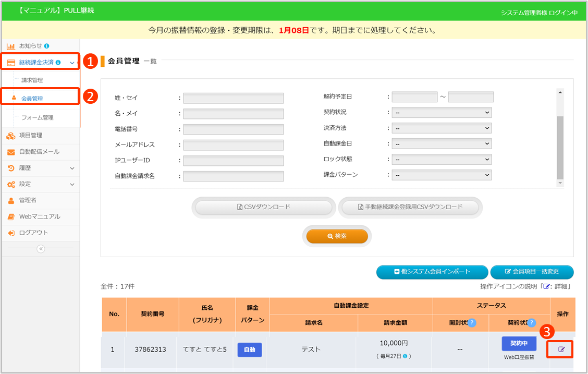Select ログアウト in the sidebar
Screen dimensions: 588x374
(x=33, y=233)
